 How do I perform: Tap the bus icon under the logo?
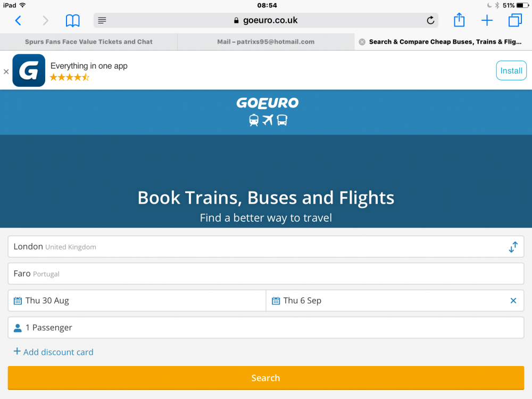[x=282, y=120]
